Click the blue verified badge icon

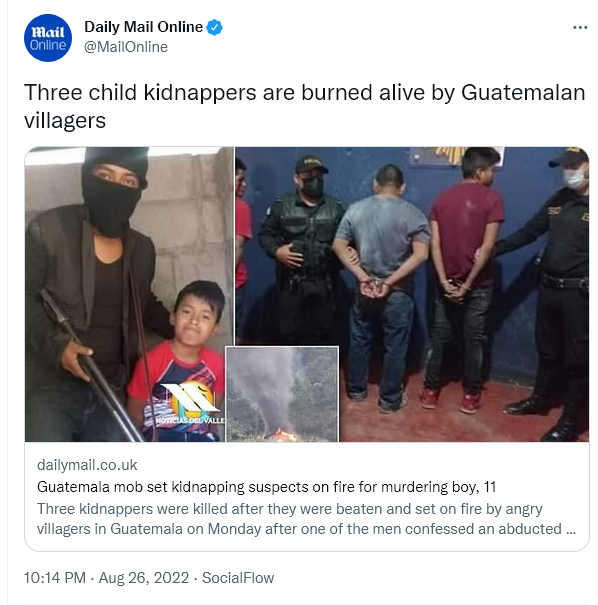coord(215,27)
